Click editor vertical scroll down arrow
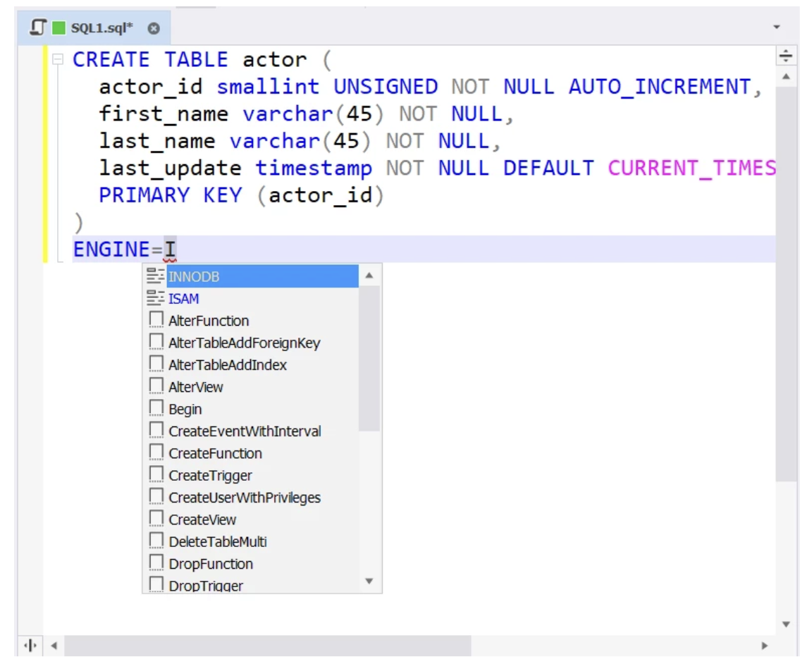812x664 pixels. pos(786,624)
